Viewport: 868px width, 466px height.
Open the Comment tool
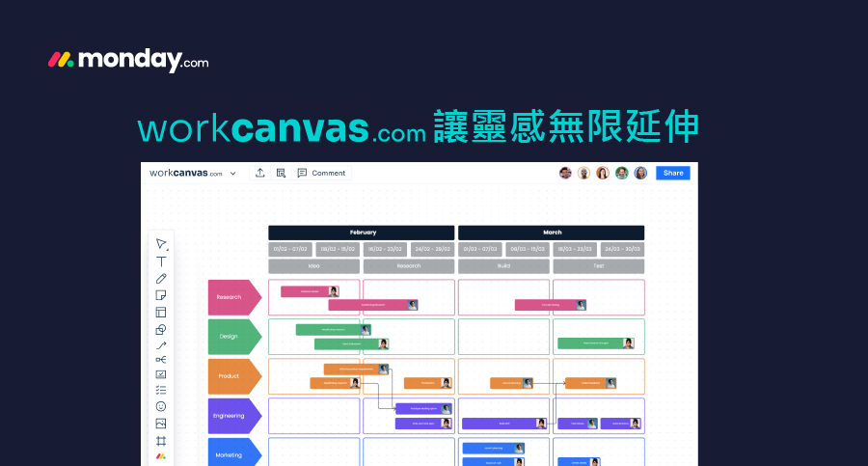[x=321, y=173]
